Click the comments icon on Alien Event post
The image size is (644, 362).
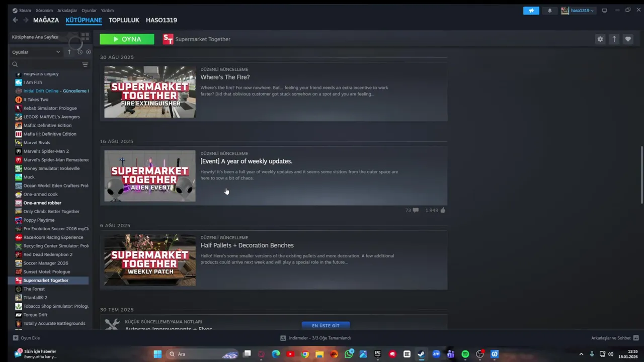tap(415, 210)
